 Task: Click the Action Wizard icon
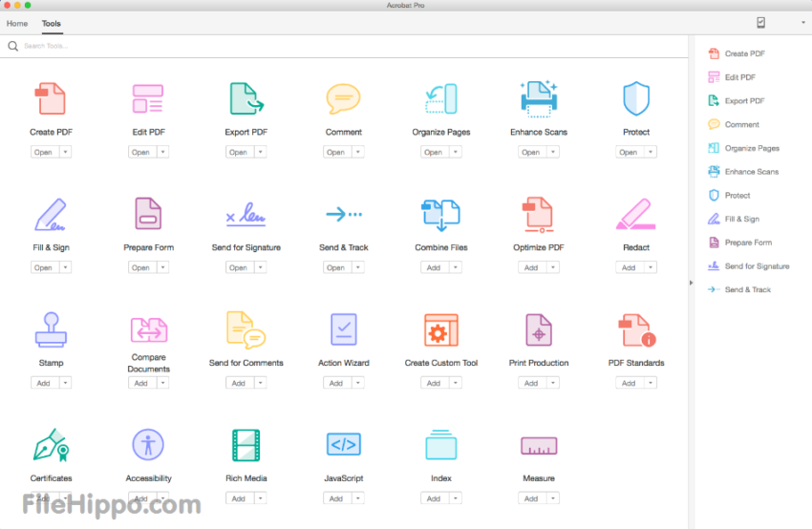[343, 329]
